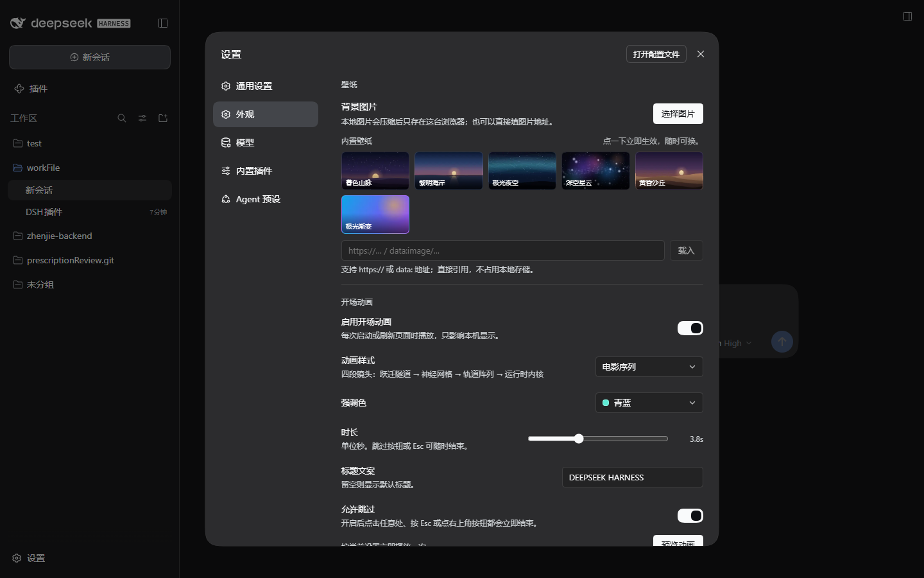Collapse the workFile workspace
Viewport: 924px width, 578px height.
90,168
